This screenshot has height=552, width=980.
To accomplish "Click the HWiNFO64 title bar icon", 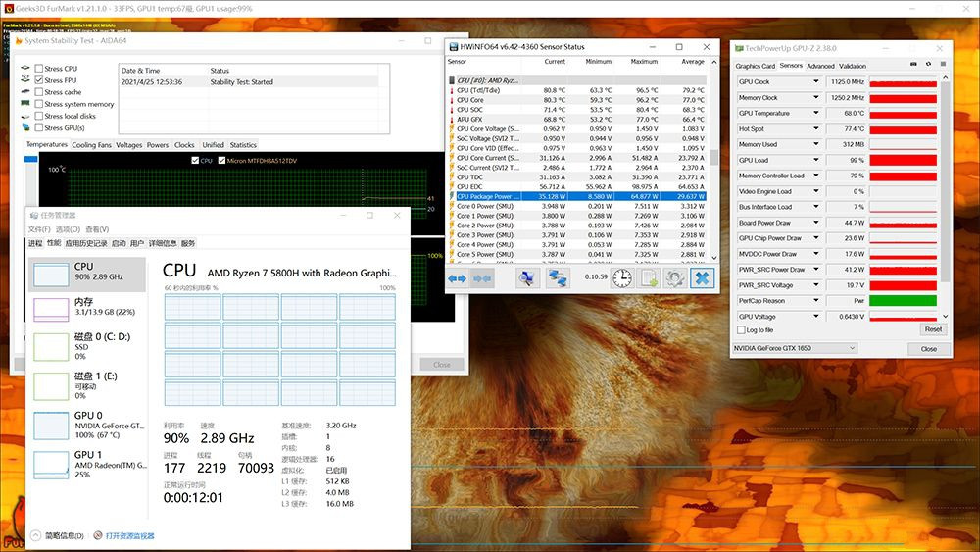I will [454, 47].
